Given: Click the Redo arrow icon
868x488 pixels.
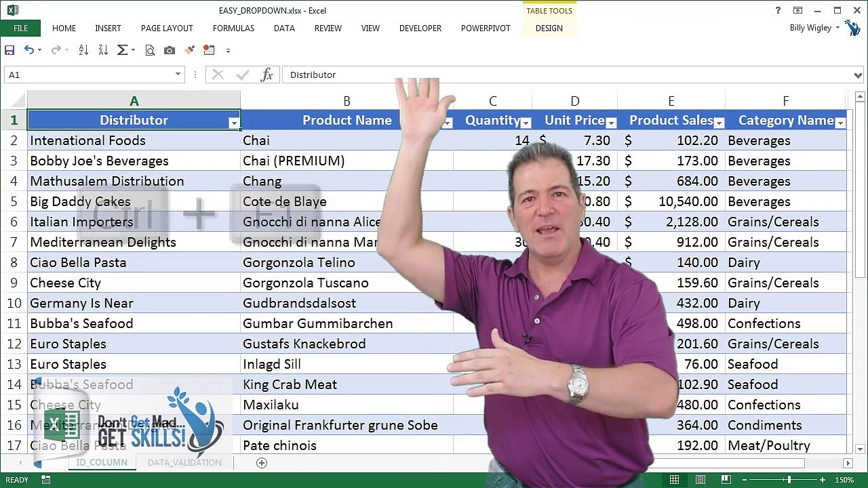Looking at the screenshot, I should 56,50.
